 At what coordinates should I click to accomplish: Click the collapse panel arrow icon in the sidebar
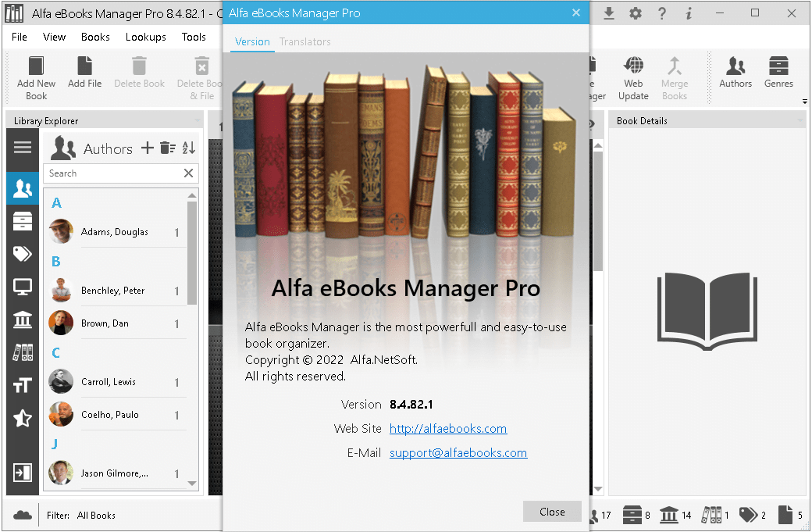tap(23, 473)
